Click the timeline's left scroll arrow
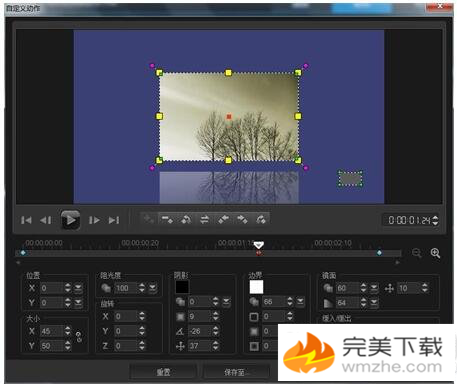Screen dimensions: 457x386 [18, 263]
